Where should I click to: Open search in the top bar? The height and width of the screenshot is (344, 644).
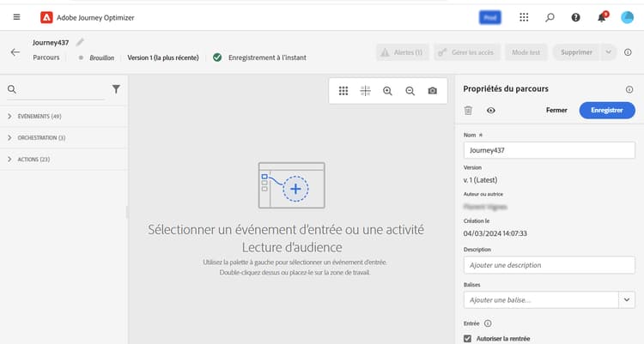pyautogui.click(x=550, y=17)
